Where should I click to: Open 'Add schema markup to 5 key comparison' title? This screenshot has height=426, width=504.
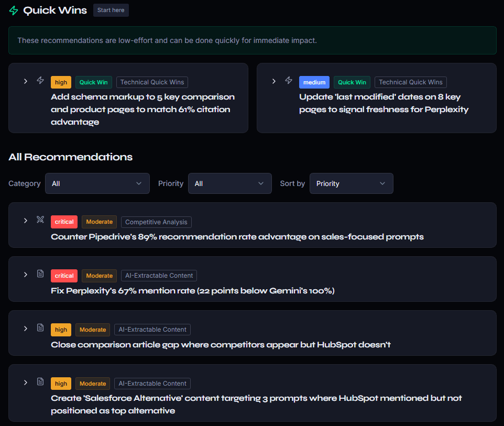[143, 110]
